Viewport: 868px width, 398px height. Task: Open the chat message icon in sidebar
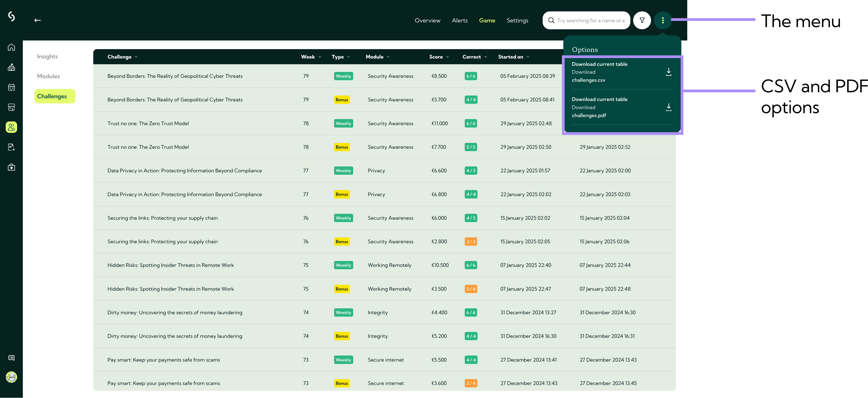[x=11, y=358]
